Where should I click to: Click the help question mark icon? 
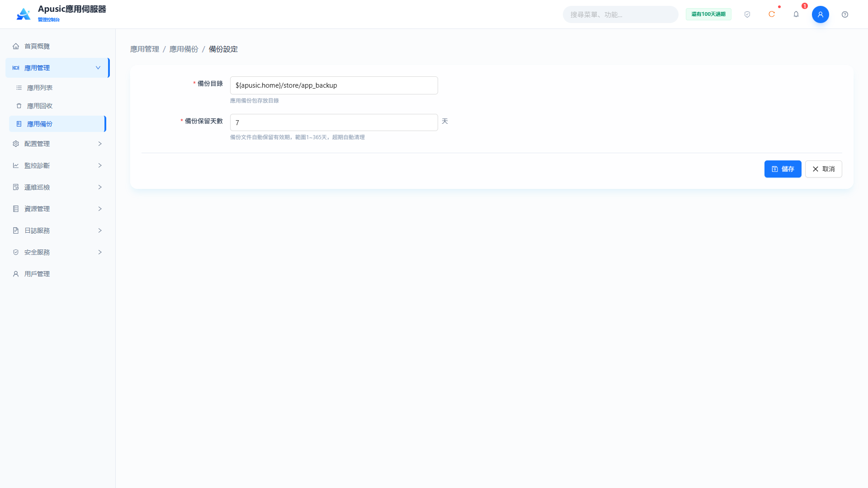tap(845, 14)
